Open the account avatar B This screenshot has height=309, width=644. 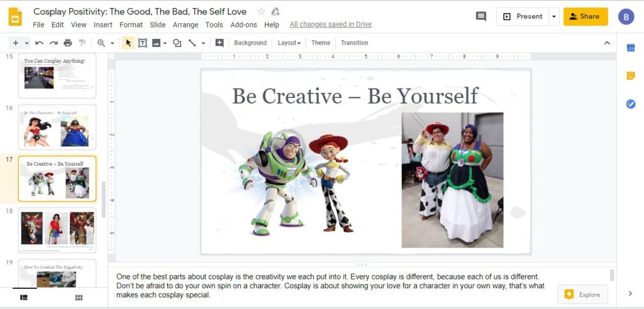(626, 17)
